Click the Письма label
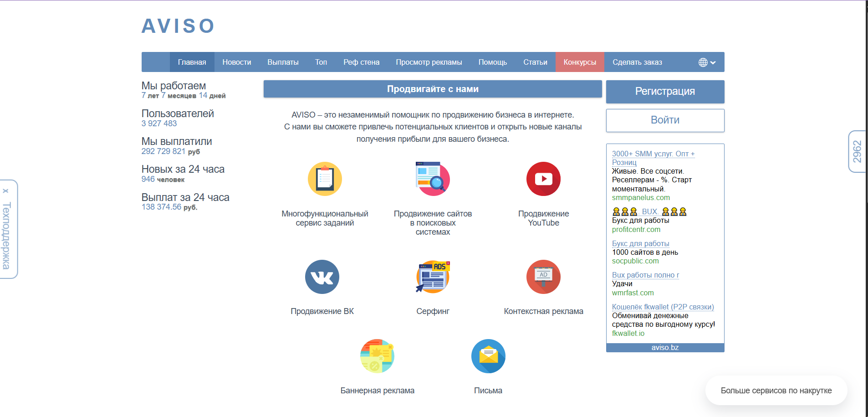 click(x=488, y=391)
